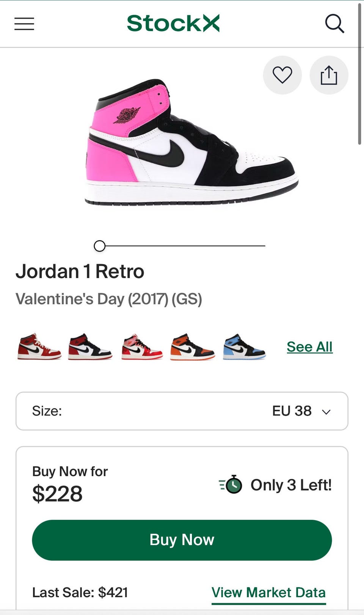Click the page scrollbar on the right
Image resolution: width=364 pixels, height=615 pixels.
tap(360, 74)
